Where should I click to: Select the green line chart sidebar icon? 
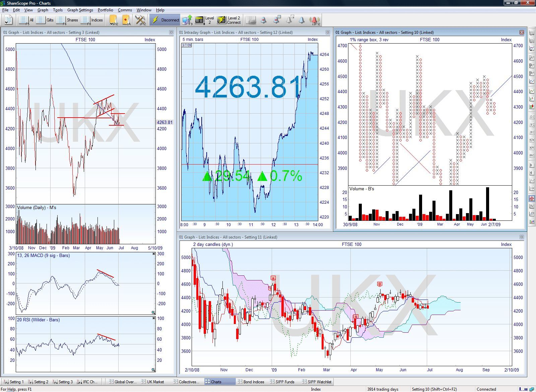click(x=532, y=91)
